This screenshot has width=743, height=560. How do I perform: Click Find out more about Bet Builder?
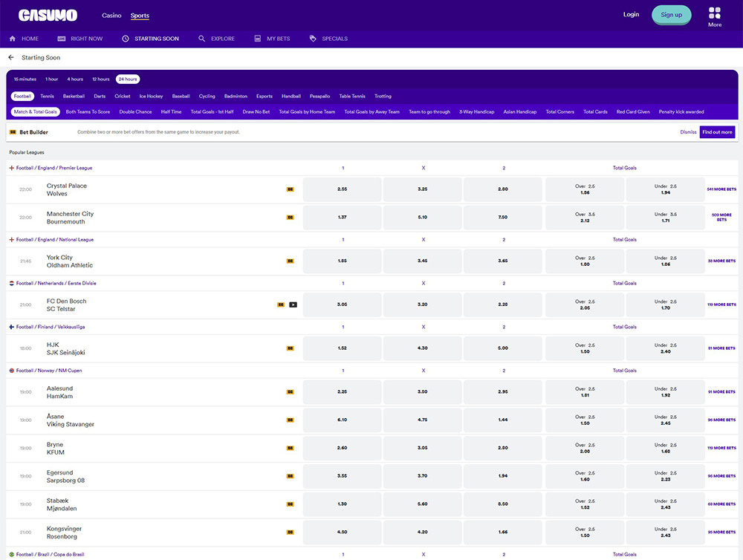(718, 132)
